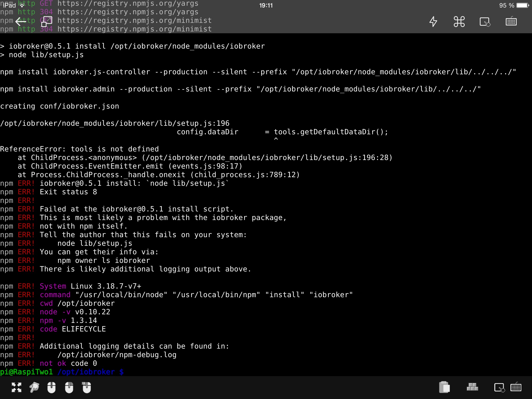Tap the battery indicator in status bar
The image size is (532, 399).
523,5
